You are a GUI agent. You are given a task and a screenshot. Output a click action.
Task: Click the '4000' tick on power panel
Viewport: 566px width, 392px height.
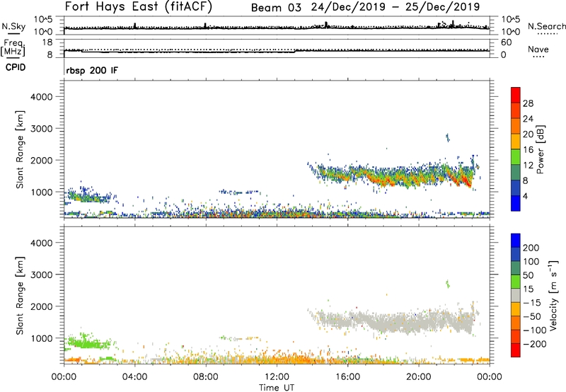coord(42,97)
